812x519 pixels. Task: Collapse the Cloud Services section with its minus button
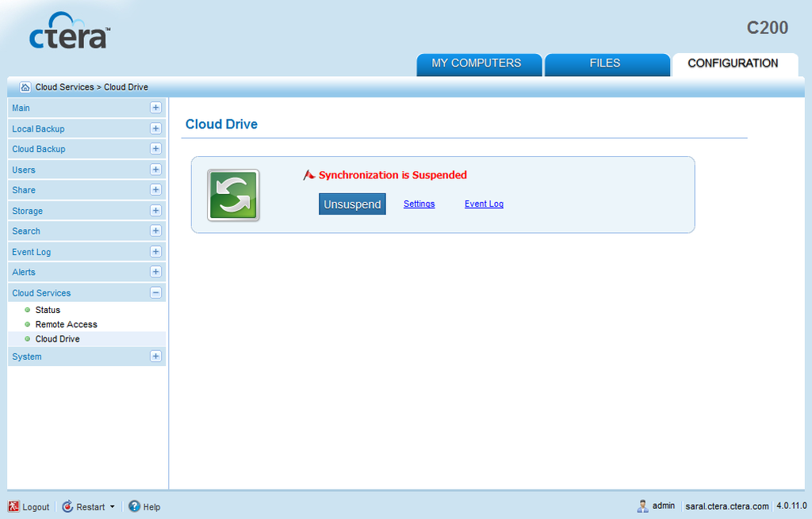[155, 292]
